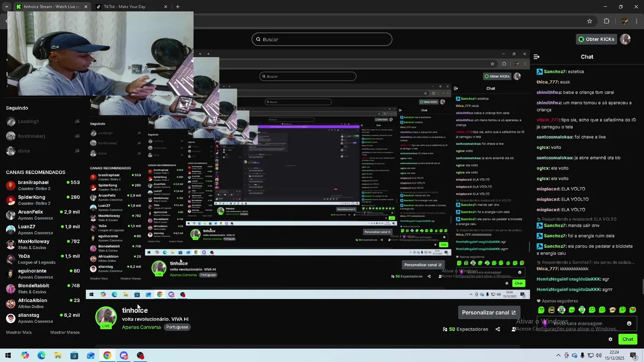Open recommended channel BlondeRabbit
Viewport: 644px width, 362px height.
point(43,289)
